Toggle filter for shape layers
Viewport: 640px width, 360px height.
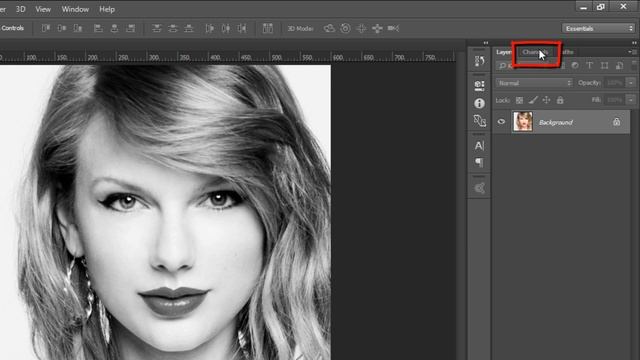pos(604,65)
